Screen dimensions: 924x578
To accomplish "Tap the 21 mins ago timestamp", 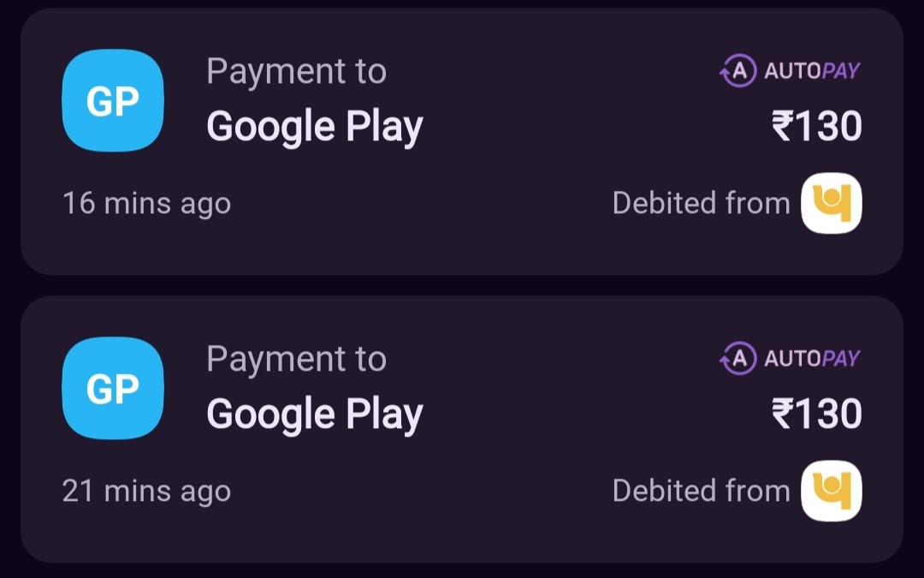I will [147, 489].
